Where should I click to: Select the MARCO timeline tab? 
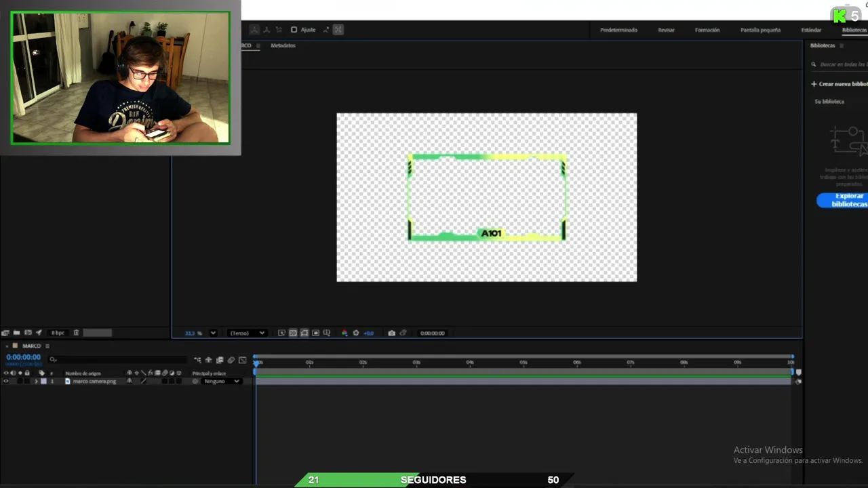31,346
